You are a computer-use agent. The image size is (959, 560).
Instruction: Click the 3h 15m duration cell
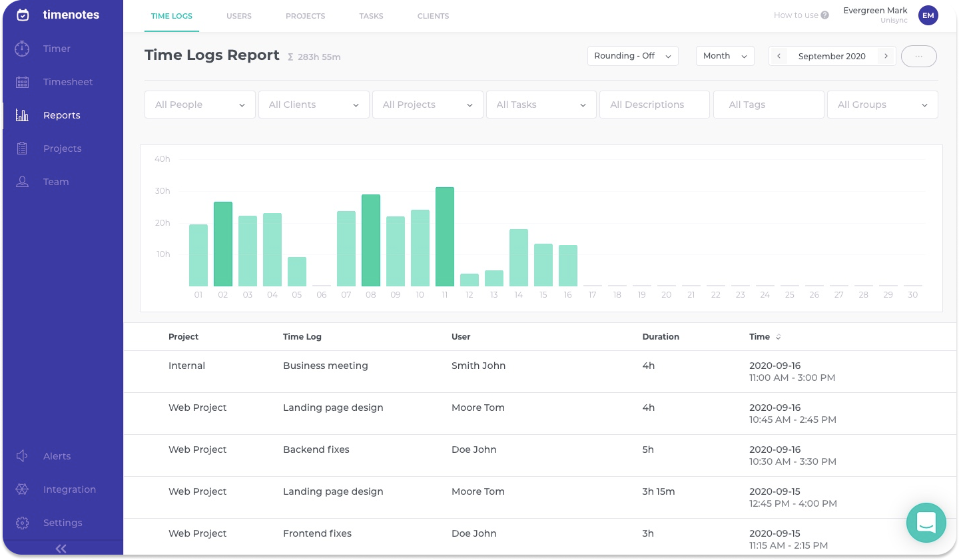(x=659, y=491)
